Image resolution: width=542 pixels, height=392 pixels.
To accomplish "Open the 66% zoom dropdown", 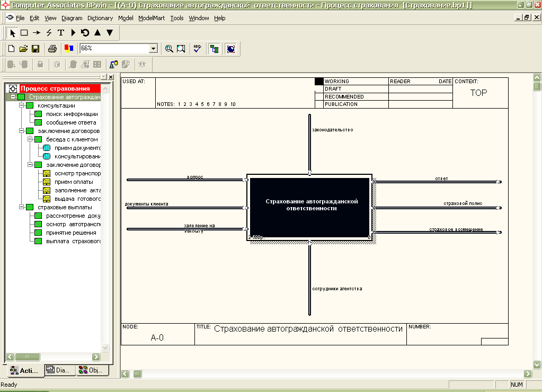I will 154,49.
